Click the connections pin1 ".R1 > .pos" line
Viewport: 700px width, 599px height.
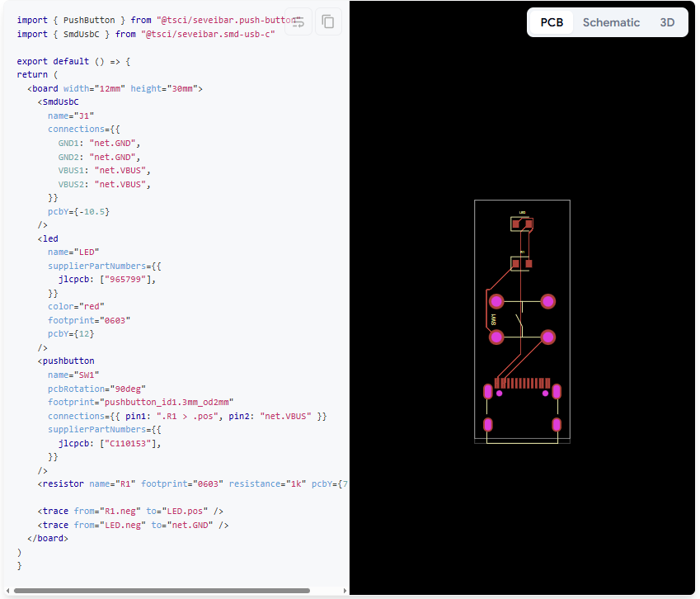pyautogui.click(x=187, y=416)
